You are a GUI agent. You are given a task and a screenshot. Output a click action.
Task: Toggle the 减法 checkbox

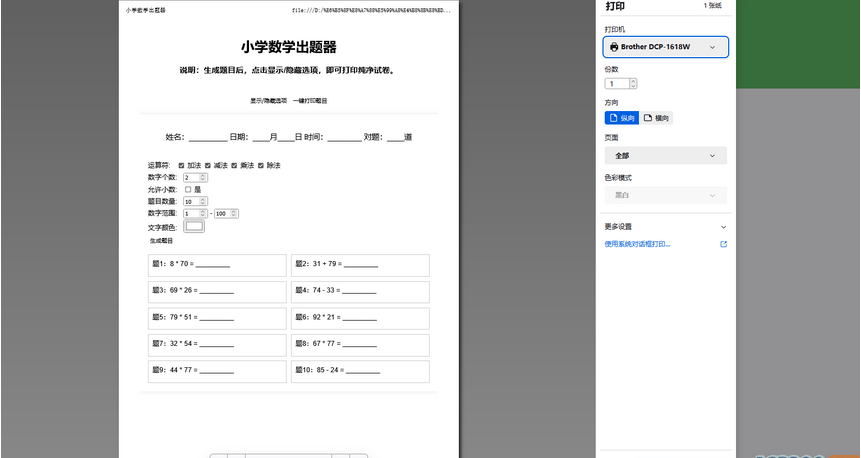click(208, 165)
